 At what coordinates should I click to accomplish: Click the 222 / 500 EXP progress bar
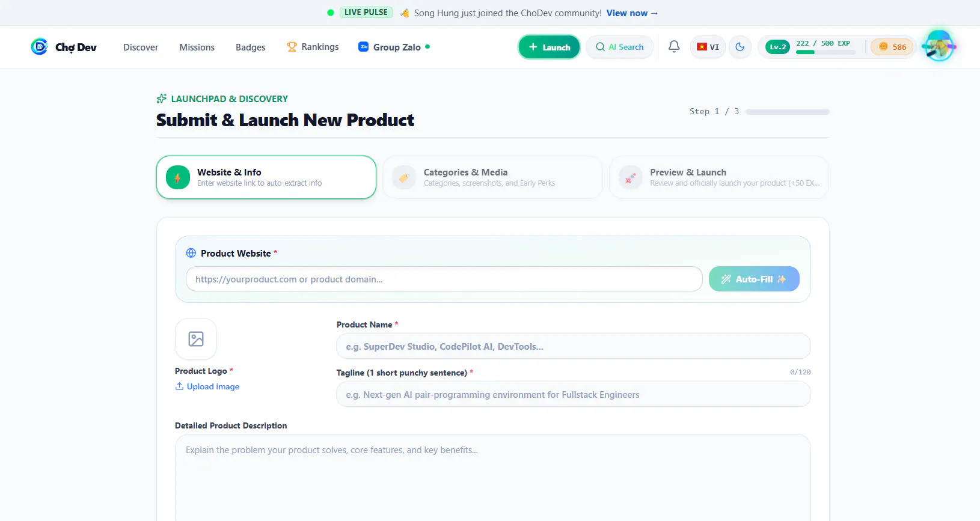825,52
